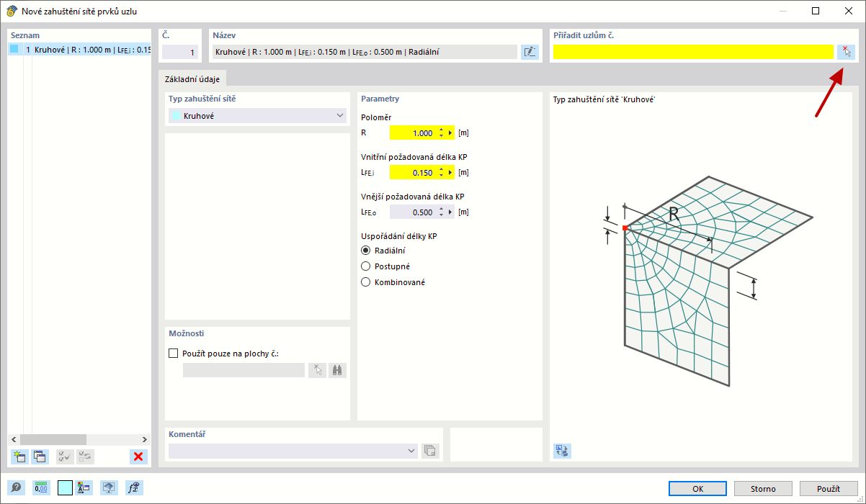Click the light cyan color swatch in bottom toolbar
The image size is (866, 504).
(x=66, y=487)
